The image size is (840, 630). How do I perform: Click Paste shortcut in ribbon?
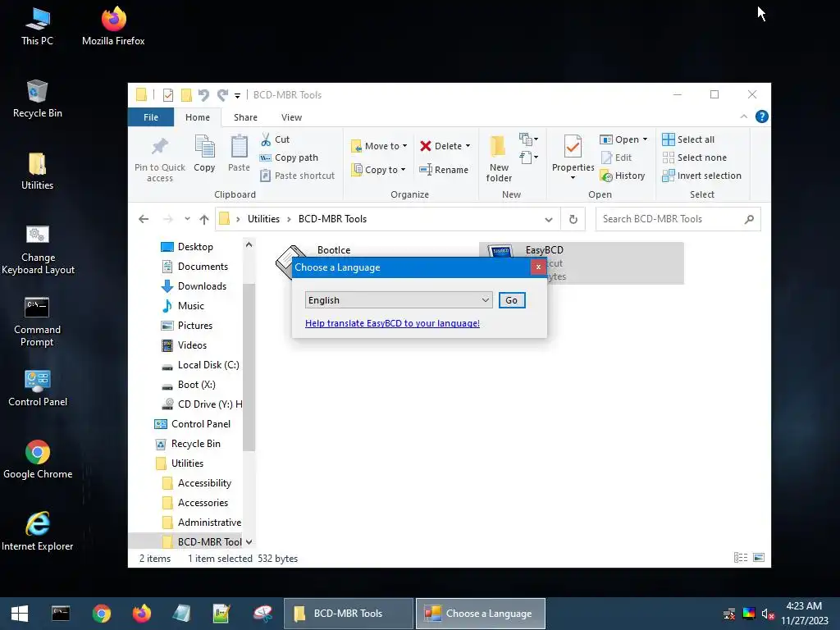(297, 176)
